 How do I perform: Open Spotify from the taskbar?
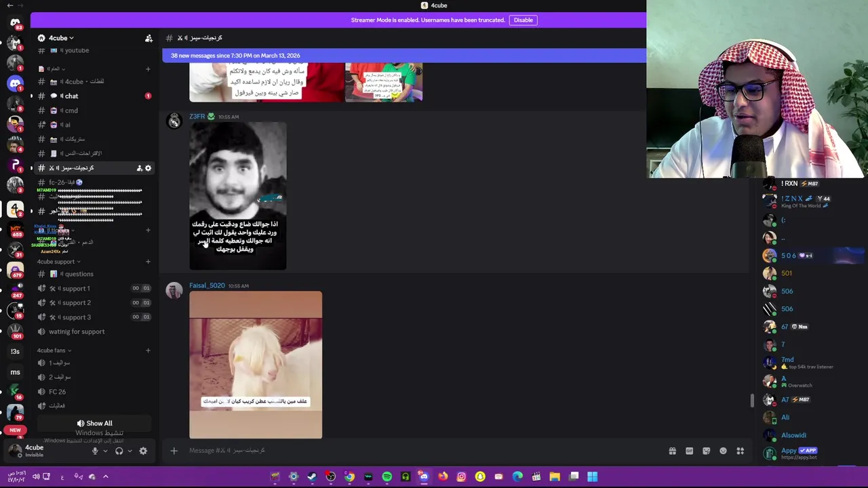[x=387, y=476]
